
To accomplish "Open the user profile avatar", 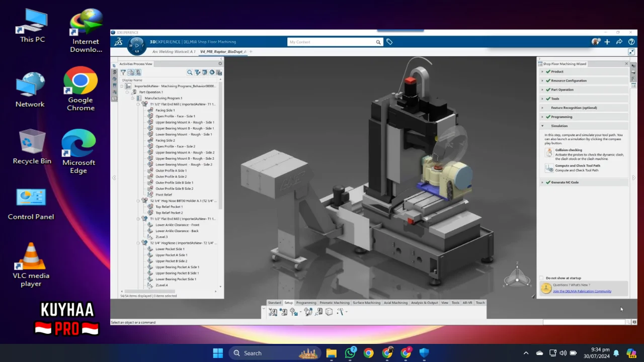I will point(596,42).
